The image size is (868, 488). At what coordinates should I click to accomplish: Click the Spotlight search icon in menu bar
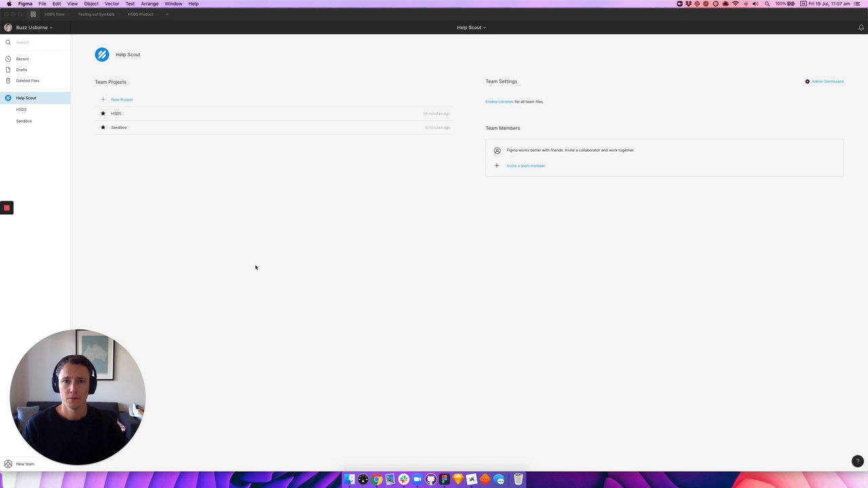click(x=767, y=3)
